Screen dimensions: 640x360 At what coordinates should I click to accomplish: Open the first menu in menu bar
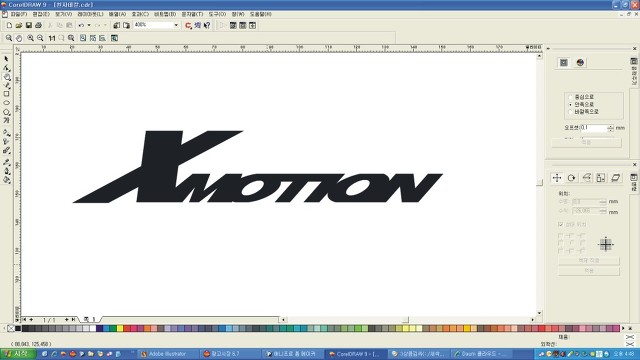[x=19, y=14]
